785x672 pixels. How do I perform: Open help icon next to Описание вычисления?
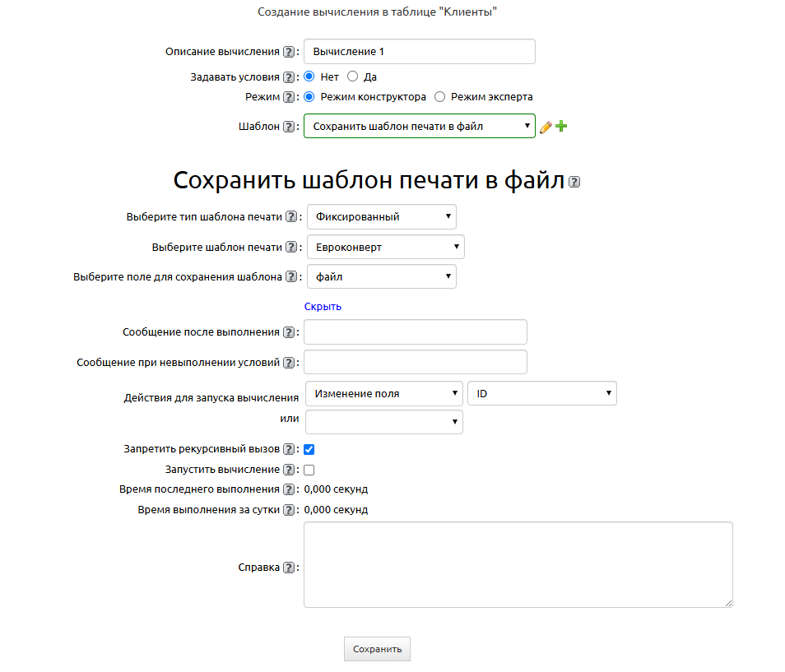pos(289,52)
